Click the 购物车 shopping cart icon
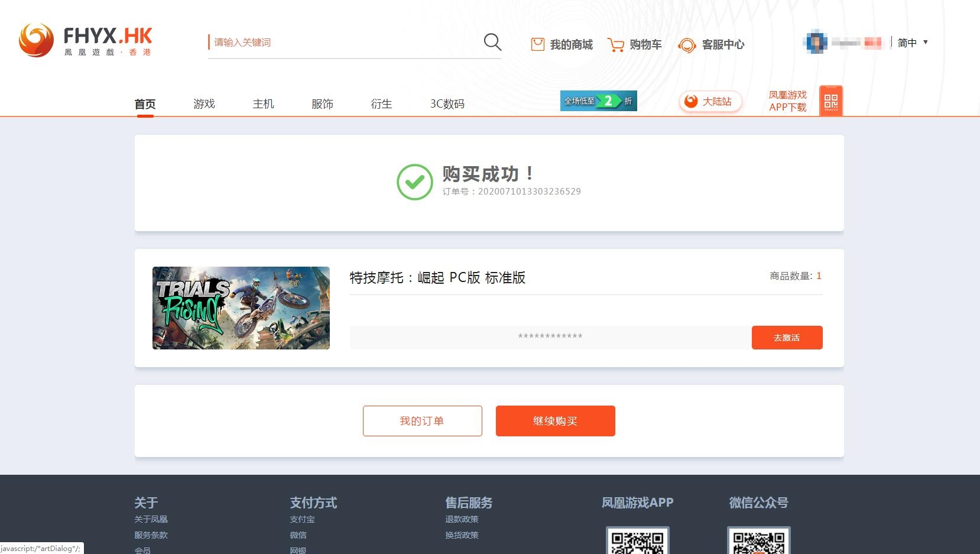This screenshot has width=980, height=554. [x=616, y=44]
